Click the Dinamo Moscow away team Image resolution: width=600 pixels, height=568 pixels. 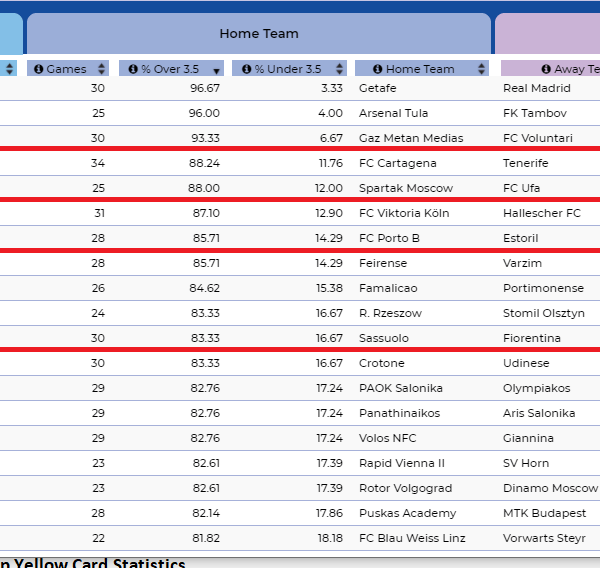tap(551, 488)
